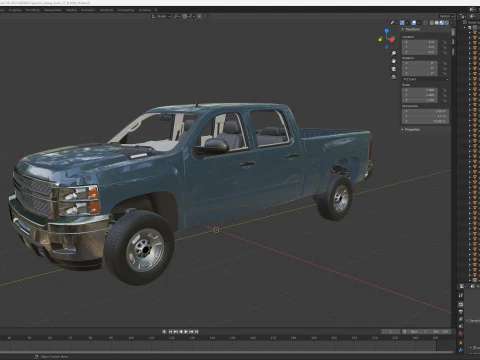Click the Dimensions X value field
This screenshot has height=360, width=480.
tap(425, 111)
